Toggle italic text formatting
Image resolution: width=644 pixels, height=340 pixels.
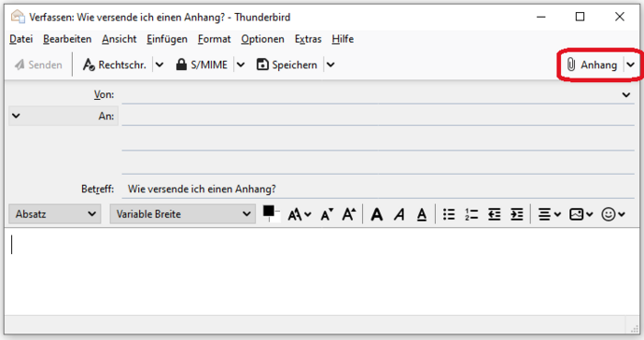[x=399, y=214]
